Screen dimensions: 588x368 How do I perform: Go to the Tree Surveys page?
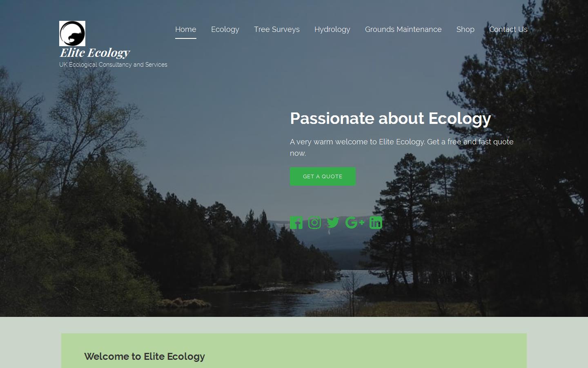pyautogui.click(x=277, y=29)
